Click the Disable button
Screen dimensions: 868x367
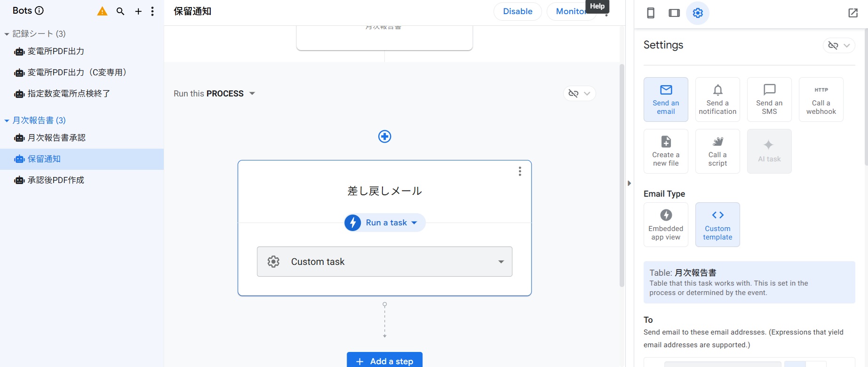click(518, 11)
